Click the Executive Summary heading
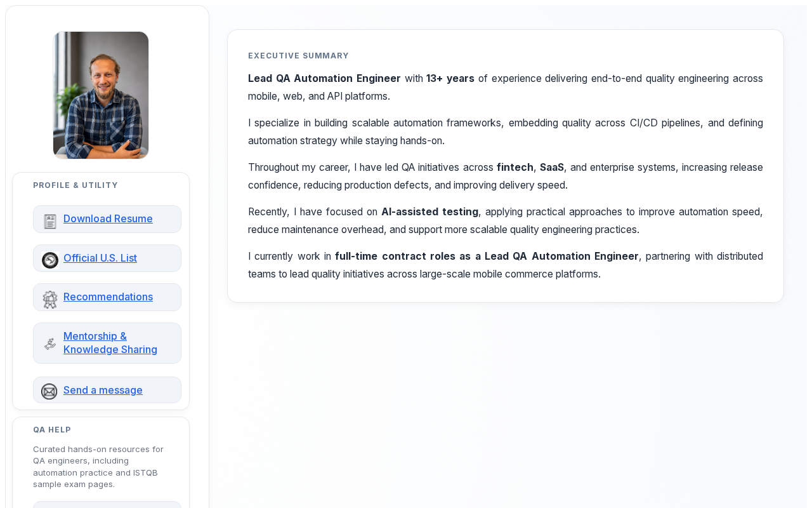Viewport: 812px width, 508px height. pos(298,56)
